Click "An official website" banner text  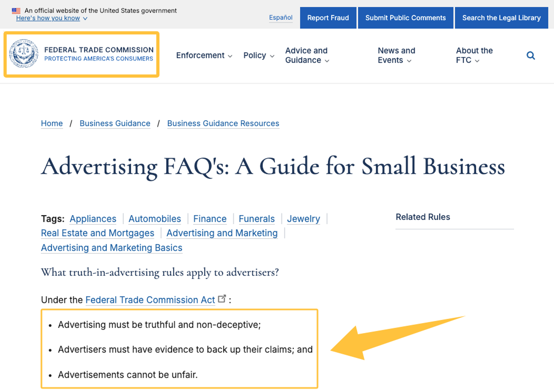[100, 11]
